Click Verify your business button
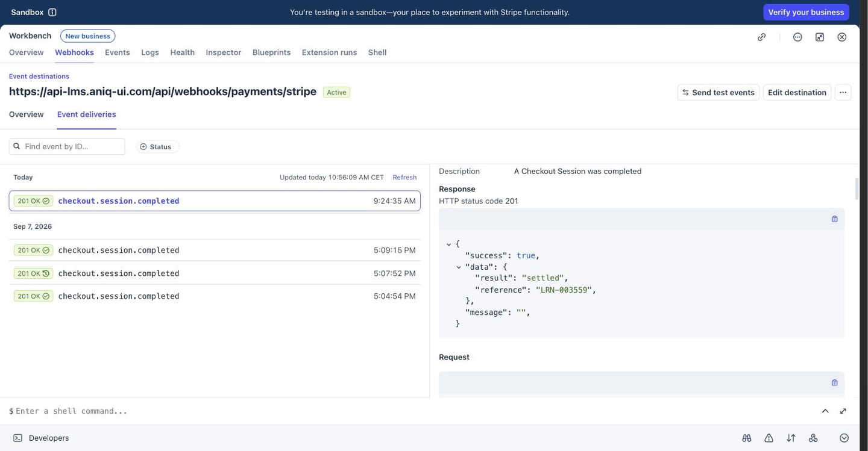868x451 pixels. coord(806,12)
